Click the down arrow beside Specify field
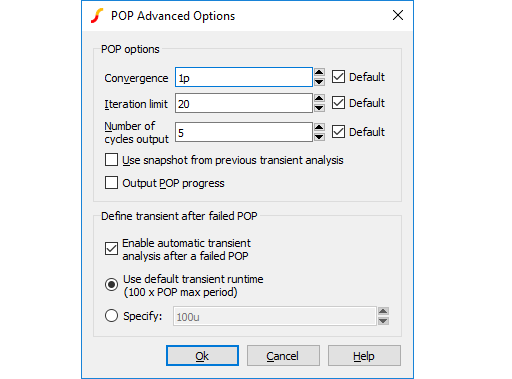Viewport: 512px width, 379px height. [383, 321]
